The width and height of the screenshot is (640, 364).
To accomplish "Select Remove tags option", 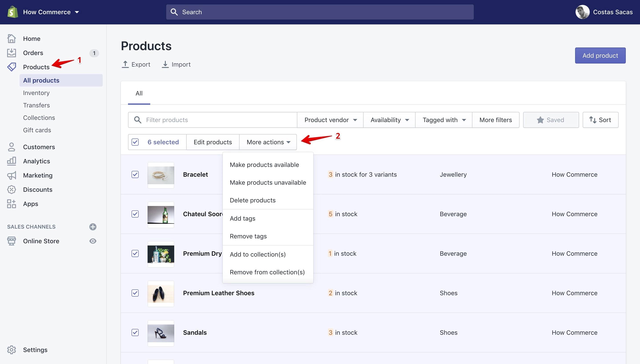I will (x=248, y=236).
